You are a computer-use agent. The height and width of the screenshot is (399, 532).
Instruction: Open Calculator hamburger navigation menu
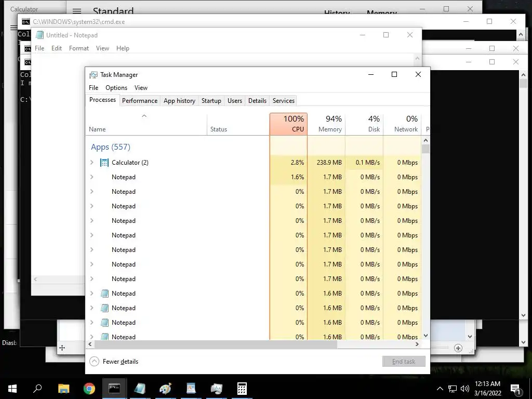pos(77,11)
